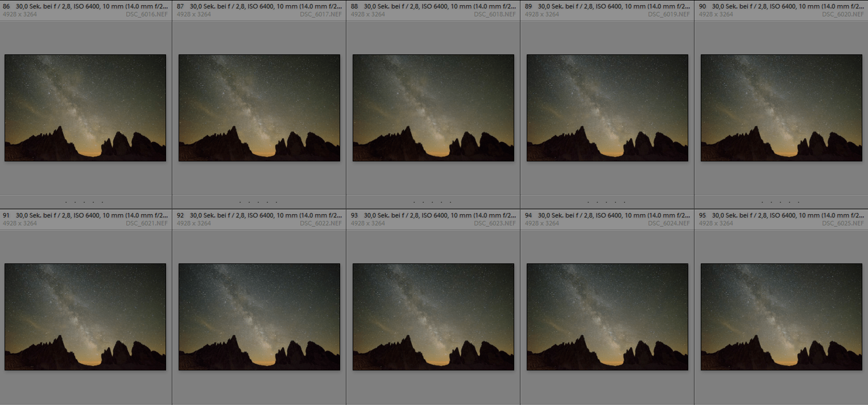Viewport: 868px width, 405px height.
Task: Click the DSC_6024.NEF filename text
Action: tap(669, 223)
